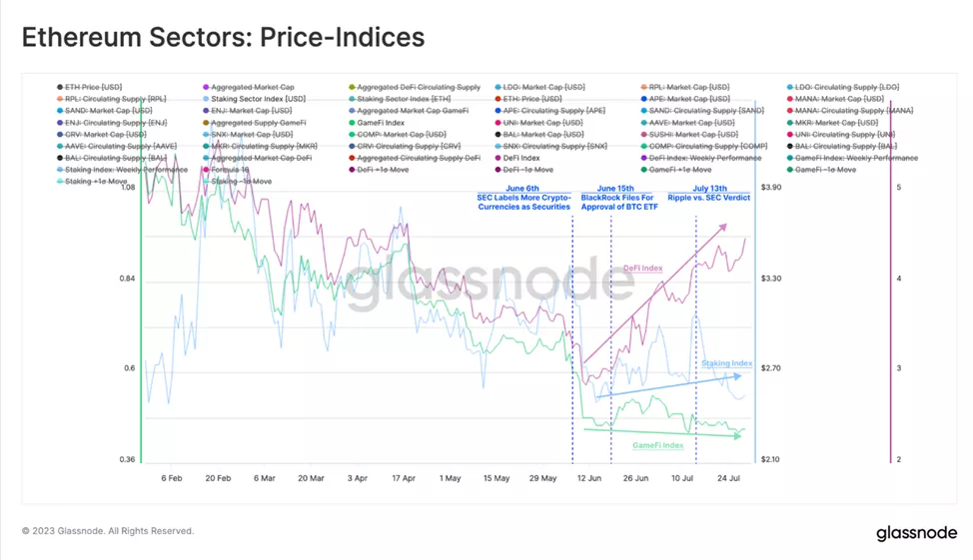Click the dot beside Formula 16 legend entry
The height and width of the screenshot is (560, 973).
pyautogui.click(x=206, y=171)
